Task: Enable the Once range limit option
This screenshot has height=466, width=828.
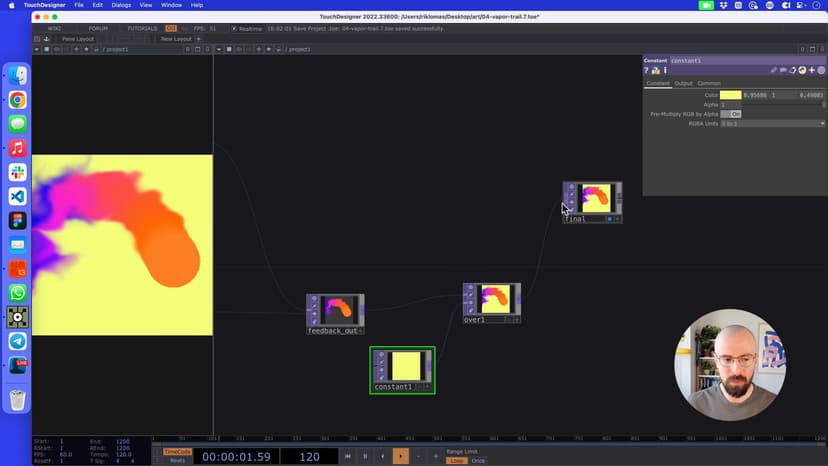Action: pyautogui.click(x=478, y=461)
